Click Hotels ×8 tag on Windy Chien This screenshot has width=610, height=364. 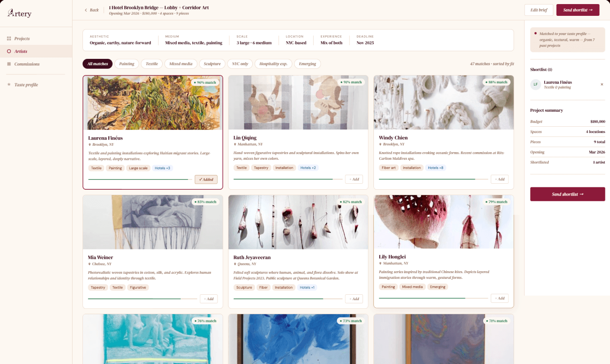436,168
